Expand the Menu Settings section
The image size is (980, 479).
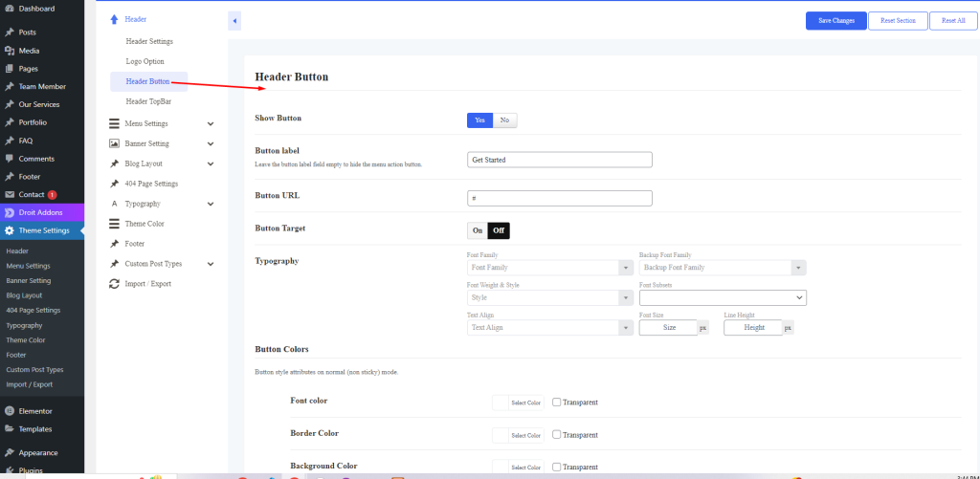click(210, 123)
